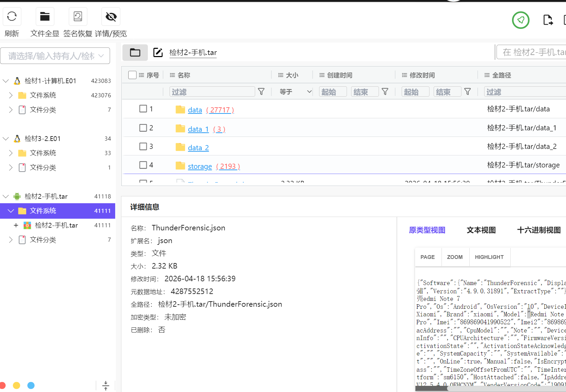The width and height of the screenshot is (566, 392).
Task: Click the red dot at bottom left
Action: (2, 385)
